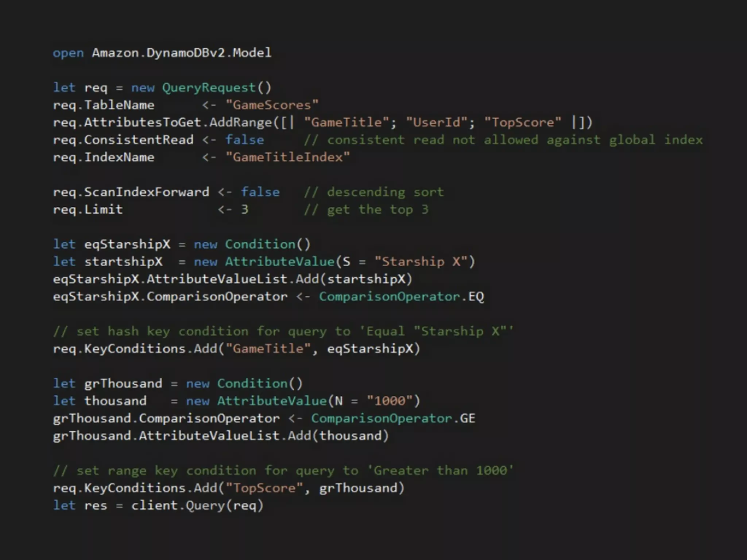The height and width of the screenshot is (560, 747).
Task: Click the "GameScores" string literal
Action: (272, 105)
